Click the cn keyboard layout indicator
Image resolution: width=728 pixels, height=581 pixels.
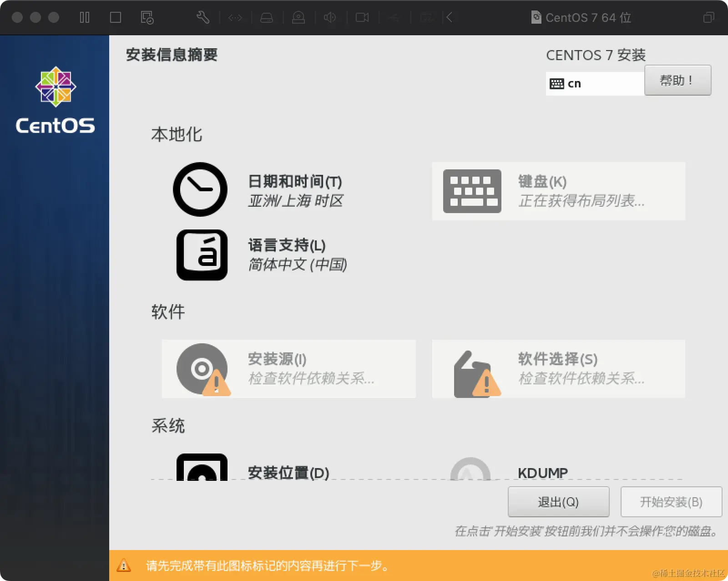(595, 83)
